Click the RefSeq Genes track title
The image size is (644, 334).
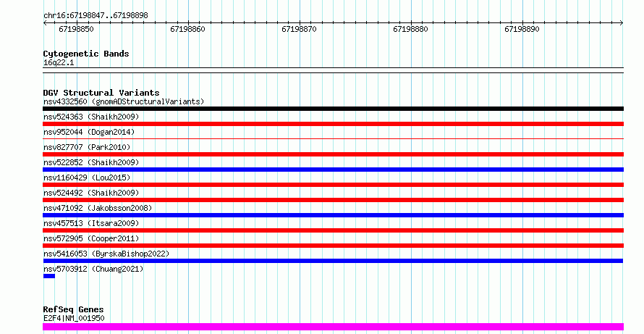pyautogui.click(x=74, y=309)
